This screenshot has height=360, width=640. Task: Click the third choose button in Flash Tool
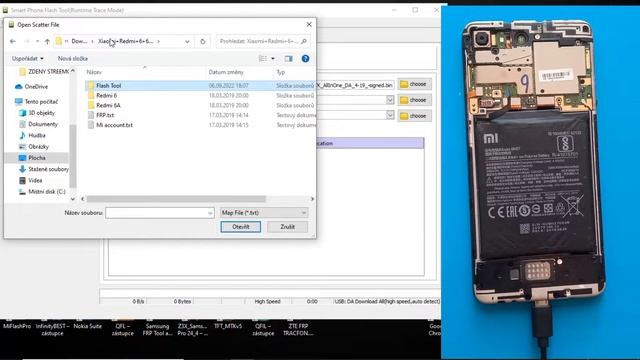pyautogui.click(x=414, y=116)
